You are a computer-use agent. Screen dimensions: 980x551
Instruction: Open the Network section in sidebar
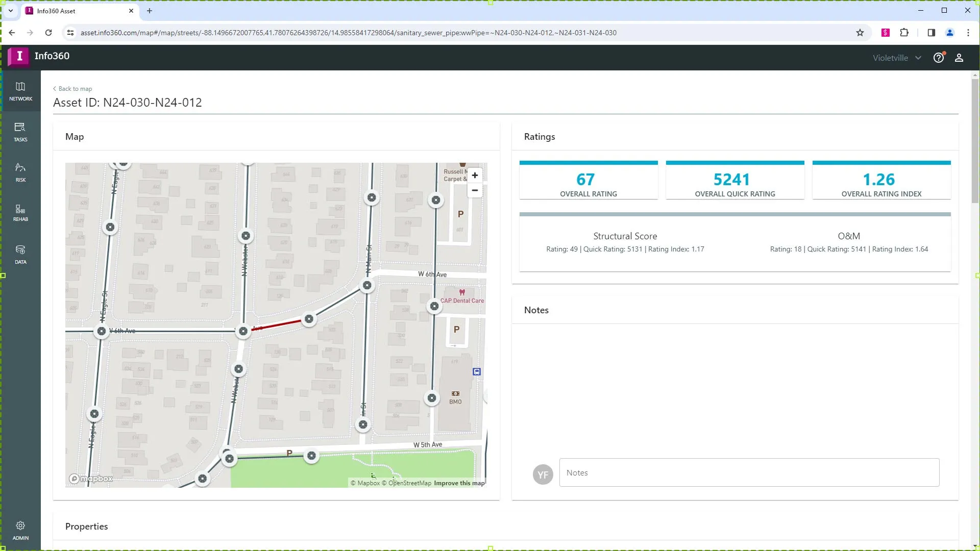(20, 91)
